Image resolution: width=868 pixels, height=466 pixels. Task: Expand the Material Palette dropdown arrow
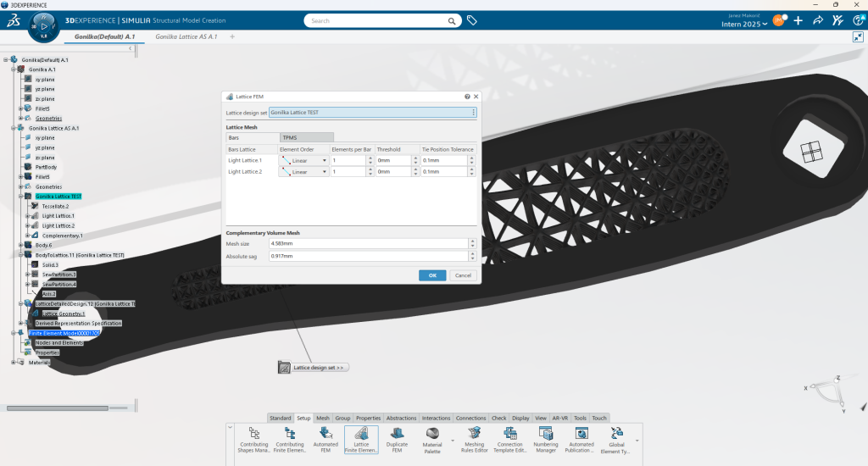click(x=453, y=441)
